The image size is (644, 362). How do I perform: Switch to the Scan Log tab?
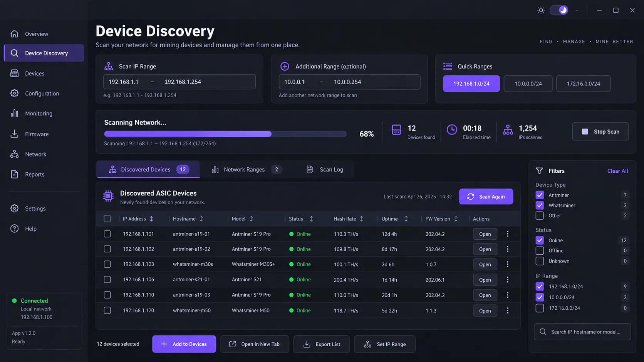pos(325,169)
